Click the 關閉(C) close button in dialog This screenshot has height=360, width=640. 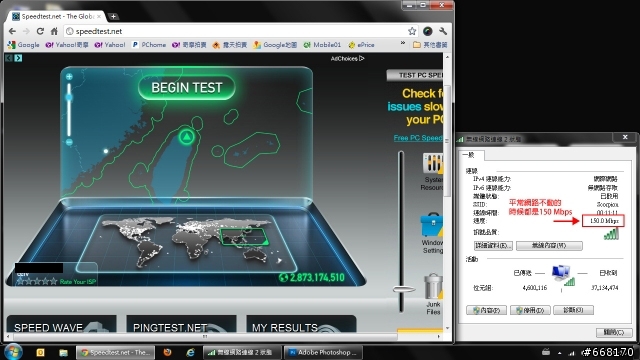(x=614, y=332)
